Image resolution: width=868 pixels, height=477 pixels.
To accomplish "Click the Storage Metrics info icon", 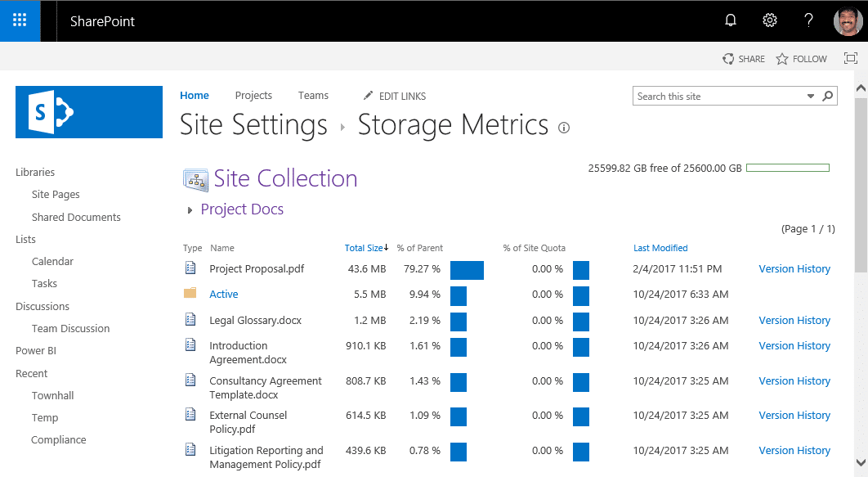I will click(564, 128).
